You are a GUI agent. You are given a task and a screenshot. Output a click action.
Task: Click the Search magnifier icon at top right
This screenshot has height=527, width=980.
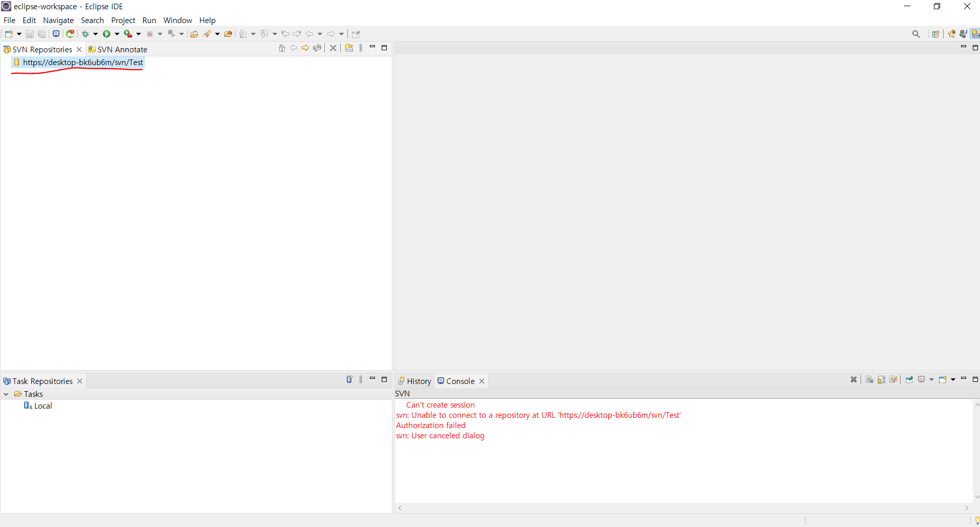click(916, 34)
